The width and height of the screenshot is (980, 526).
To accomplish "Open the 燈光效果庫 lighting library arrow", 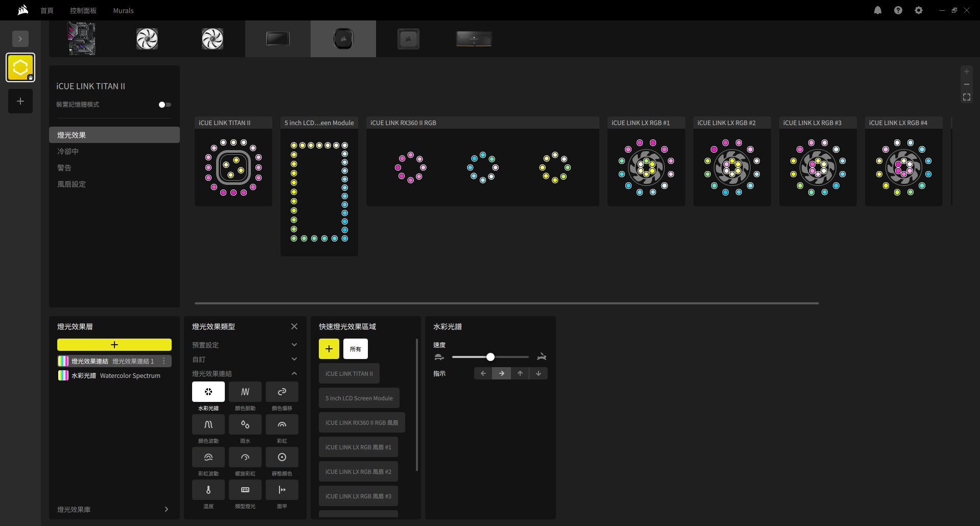I will (167, 509).
